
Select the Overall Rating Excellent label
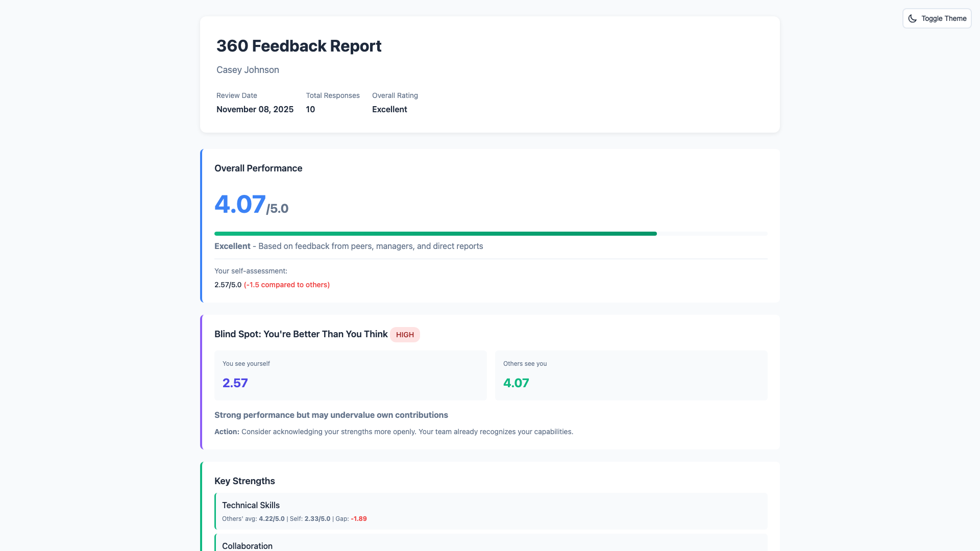point(389,109)
